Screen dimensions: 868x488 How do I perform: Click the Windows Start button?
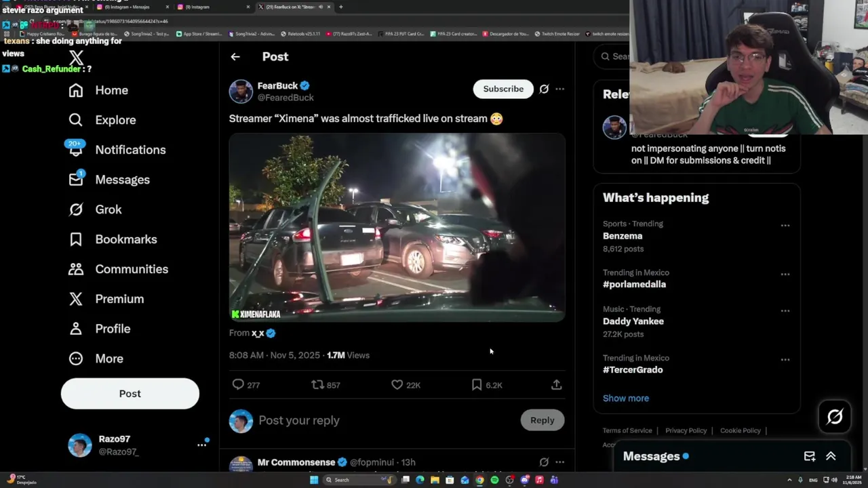[314, 480]
